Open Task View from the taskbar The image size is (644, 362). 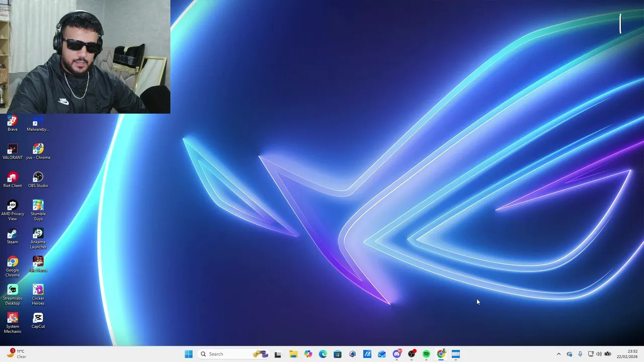278,354
